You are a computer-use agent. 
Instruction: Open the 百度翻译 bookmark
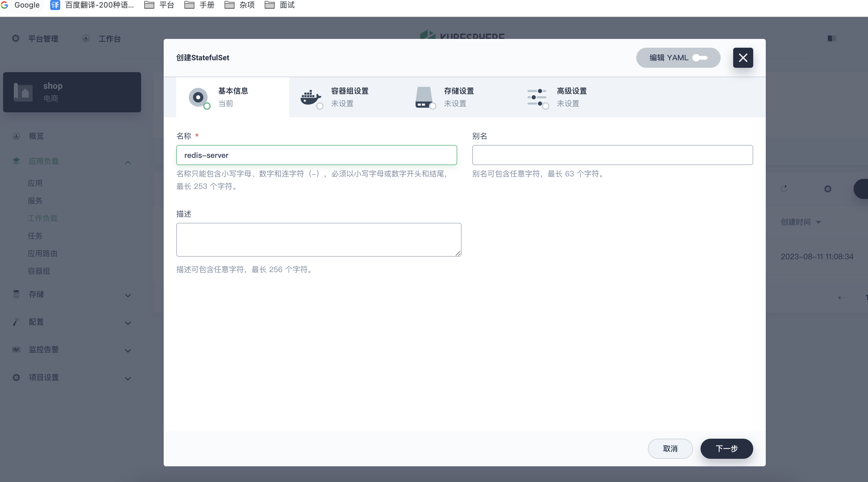pyautogui.click(x=92, y=5)
